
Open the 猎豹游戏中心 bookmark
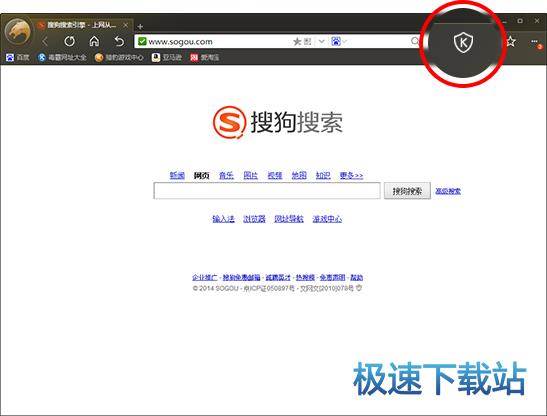(119, 57)
